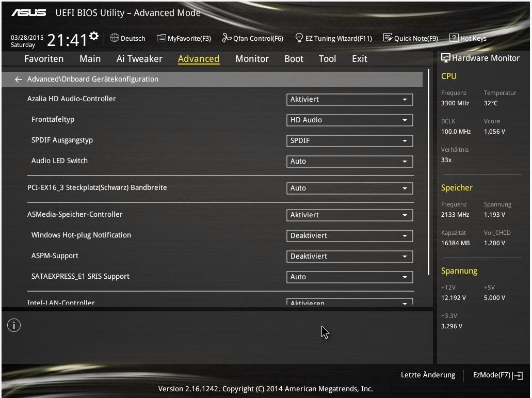532x398 pixels.
Task: Click Letzte Änderung button
Action: (x=428, y=375)
